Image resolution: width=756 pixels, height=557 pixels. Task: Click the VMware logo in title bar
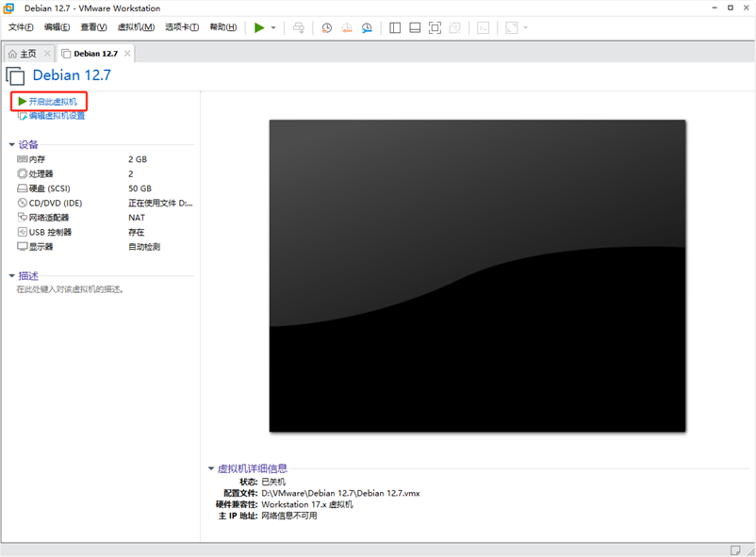[x=8, y=8]
